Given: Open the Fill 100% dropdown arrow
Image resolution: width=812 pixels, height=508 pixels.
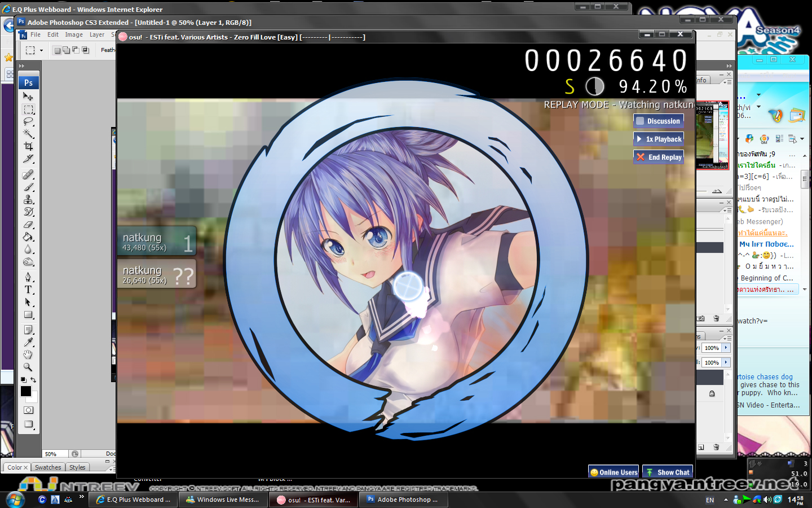Looking at the screenshot, I should pos(726,362).
